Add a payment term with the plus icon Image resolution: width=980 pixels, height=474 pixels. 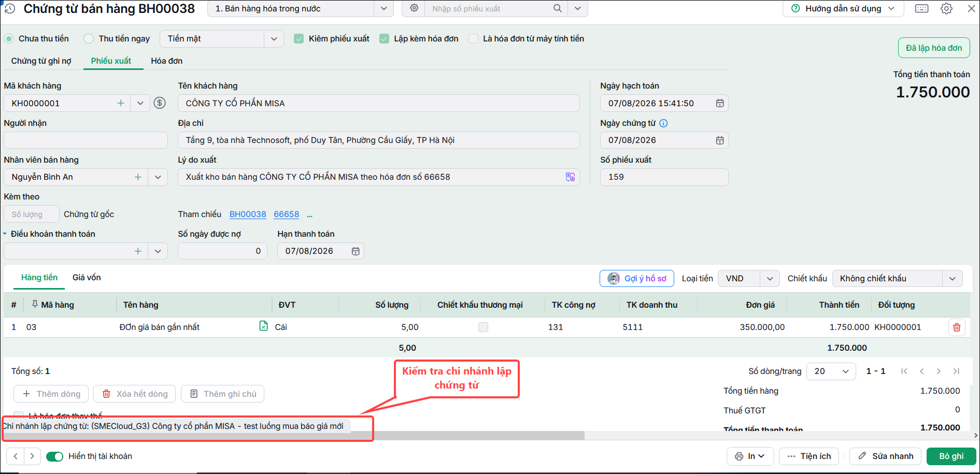coord(138,251)
